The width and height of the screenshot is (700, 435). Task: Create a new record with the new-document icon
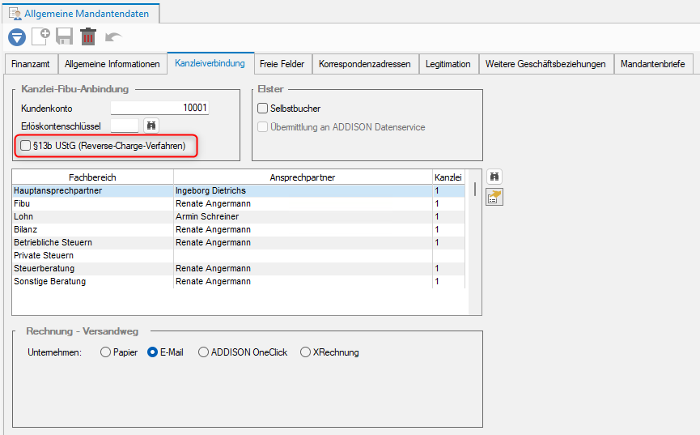(x=41, y=37)
